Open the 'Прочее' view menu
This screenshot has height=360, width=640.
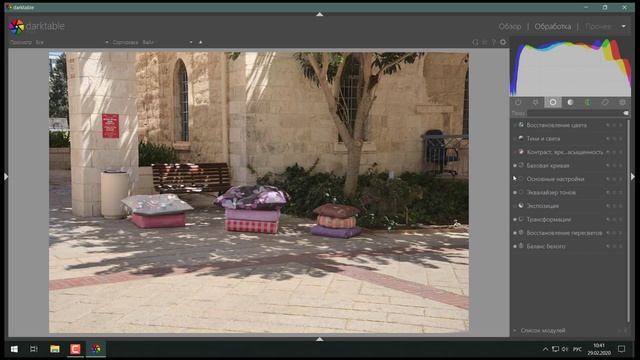(598, 27)
